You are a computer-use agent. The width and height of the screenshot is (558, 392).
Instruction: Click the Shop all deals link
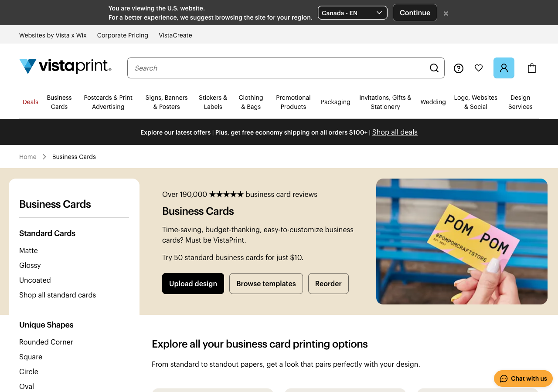(395, 132)
